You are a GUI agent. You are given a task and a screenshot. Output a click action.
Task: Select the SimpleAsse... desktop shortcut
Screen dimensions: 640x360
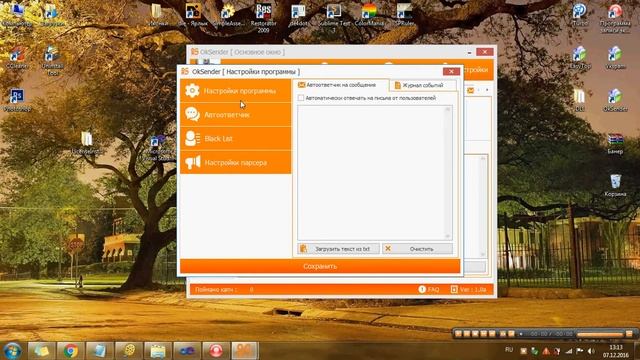(x=229, y=15)
